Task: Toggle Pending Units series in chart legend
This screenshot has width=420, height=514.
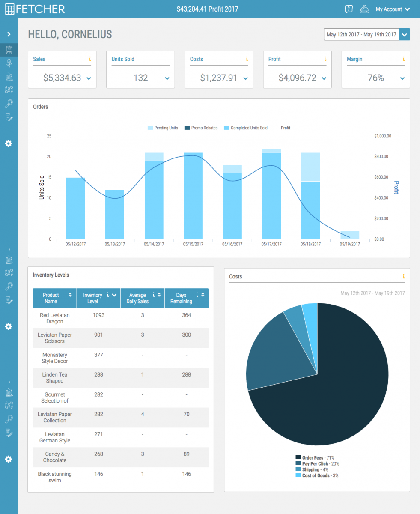Action: pos(162,128)
